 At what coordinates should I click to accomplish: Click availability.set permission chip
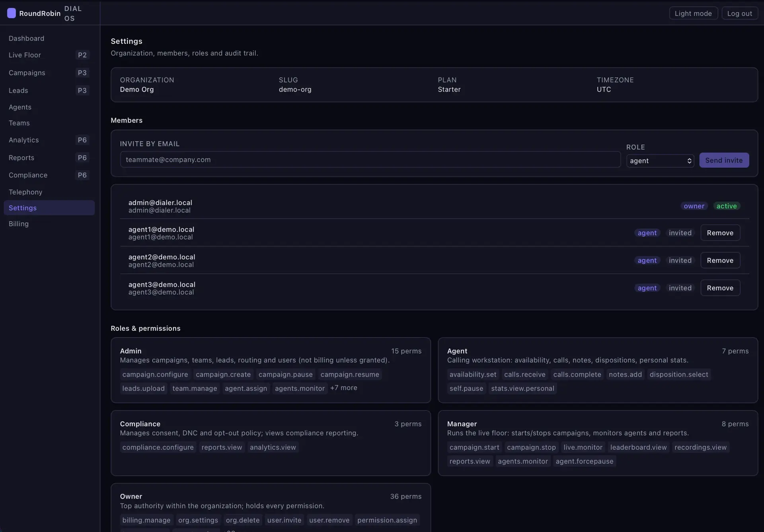[x=473, y=374]
